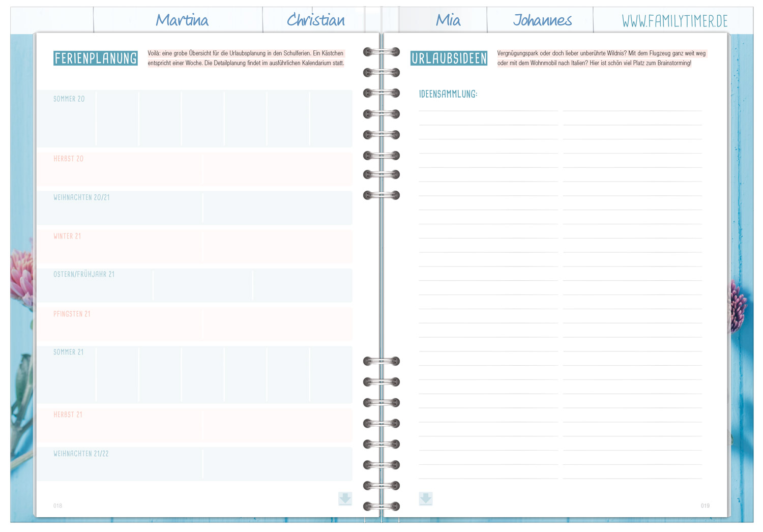Viewport: 763px width, 532px height.
Task: Click the down arrow icon on page 018
Action: pyautogui.click(x=345, y=498)
